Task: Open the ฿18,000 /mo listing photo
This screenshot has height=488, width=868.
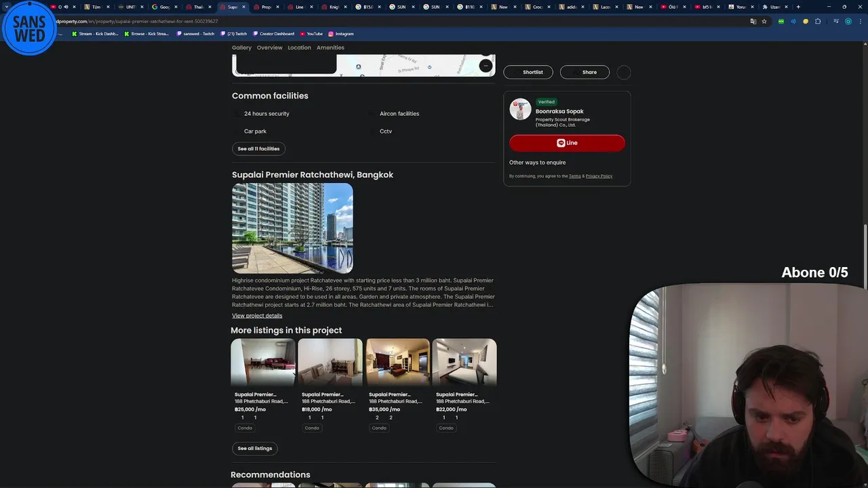Action: click(330, 363)
